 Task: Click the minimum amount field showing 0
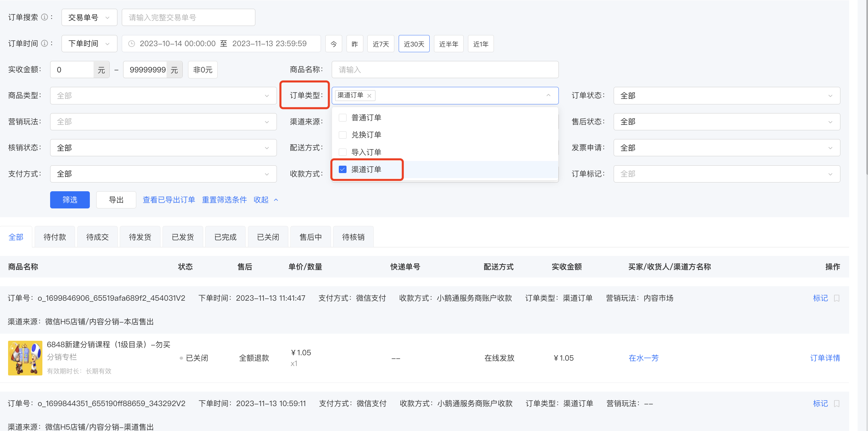pos(72,70)
